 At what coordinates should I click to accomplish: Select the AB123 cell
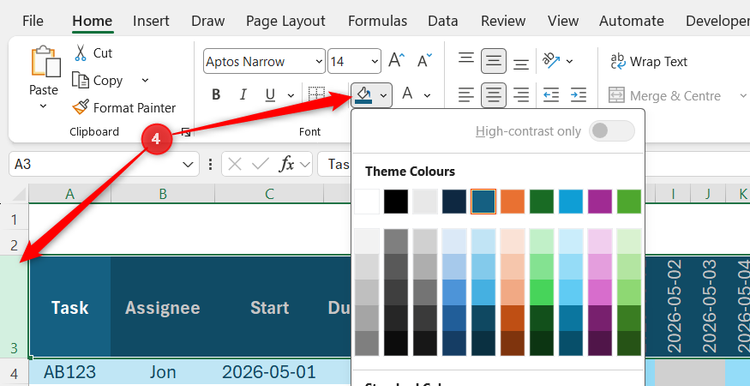pos(70,372)
